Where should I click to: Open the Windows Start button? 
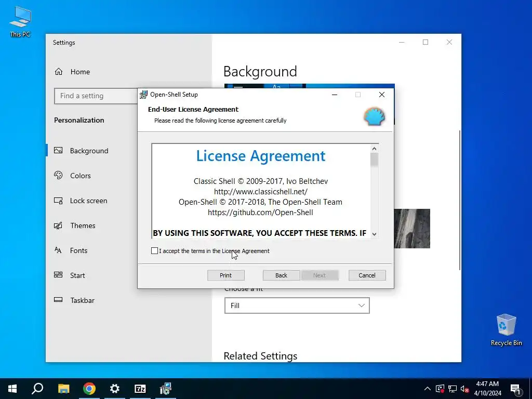(x=12, y=389)
